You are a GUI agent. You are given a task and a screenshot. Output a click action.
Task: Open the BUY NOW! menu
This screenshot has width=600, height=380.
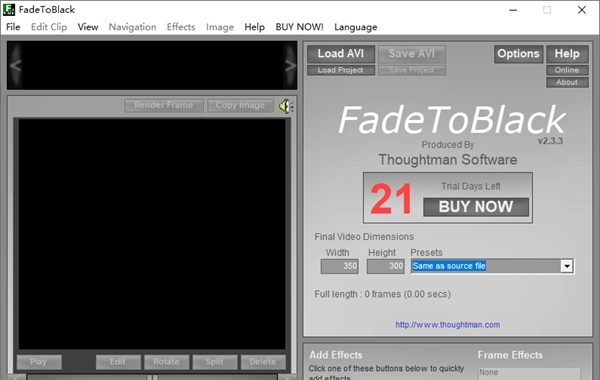(299, 27)
